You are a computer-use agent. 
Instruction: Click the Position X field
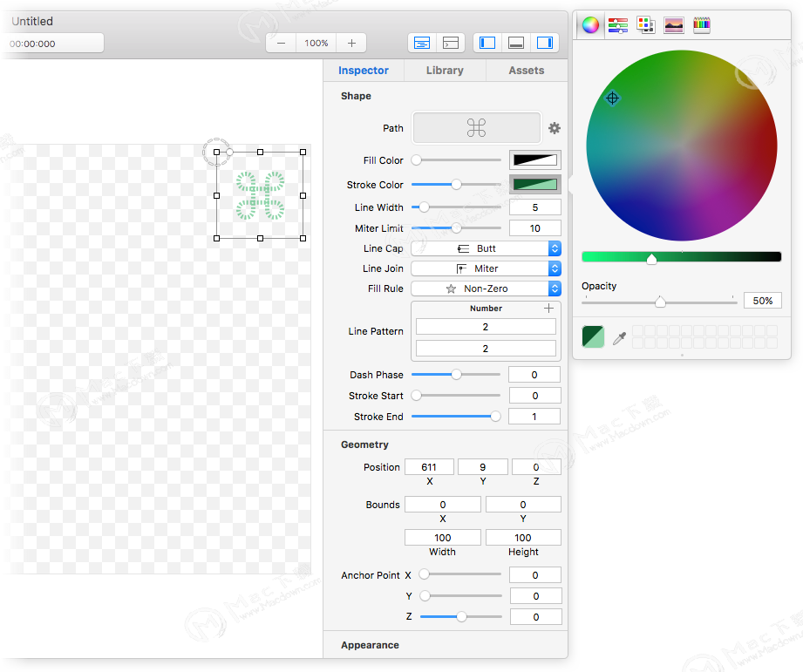[429, 467]
